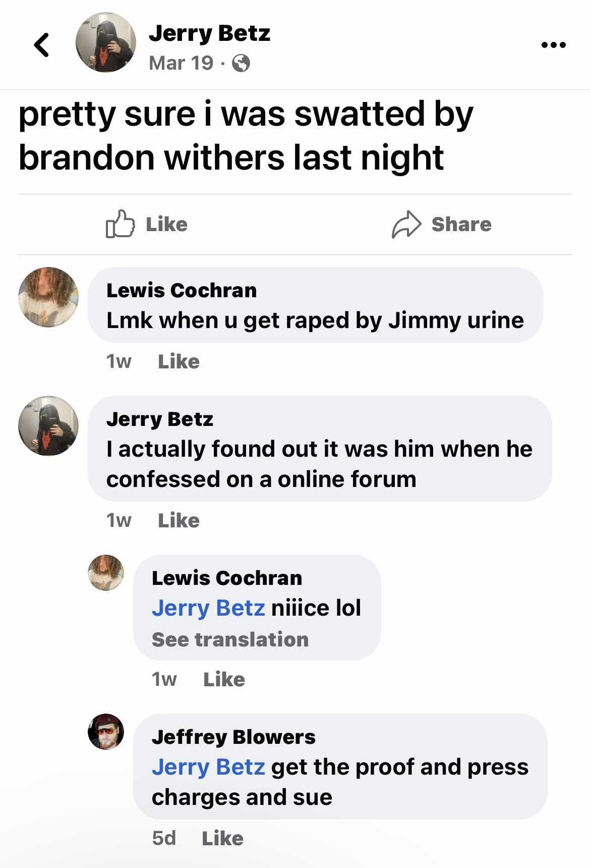Like Lewis Cochran's 'niiice lol' reply
Viewport: 590px width, 868px height.
click(x=224, y=679)
